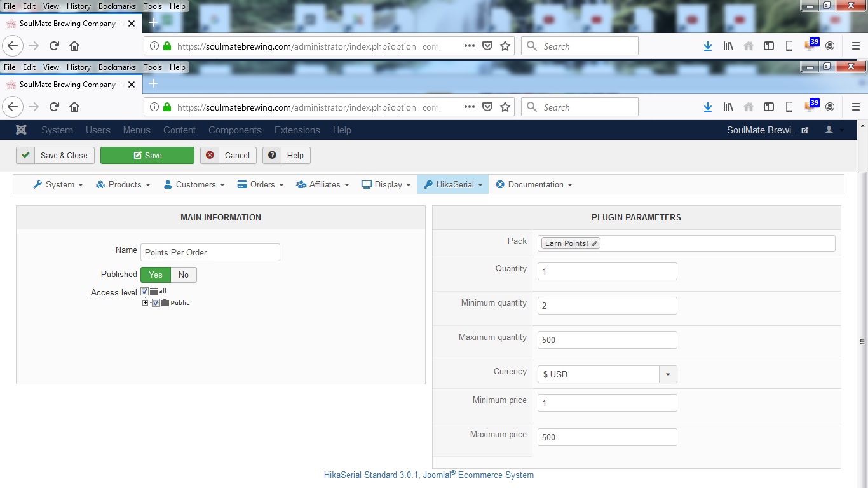Click the back arrow in the front Firefox window
Image resolution: width=868 pixels, height=488 pixels.
click(x=14, y=107)
